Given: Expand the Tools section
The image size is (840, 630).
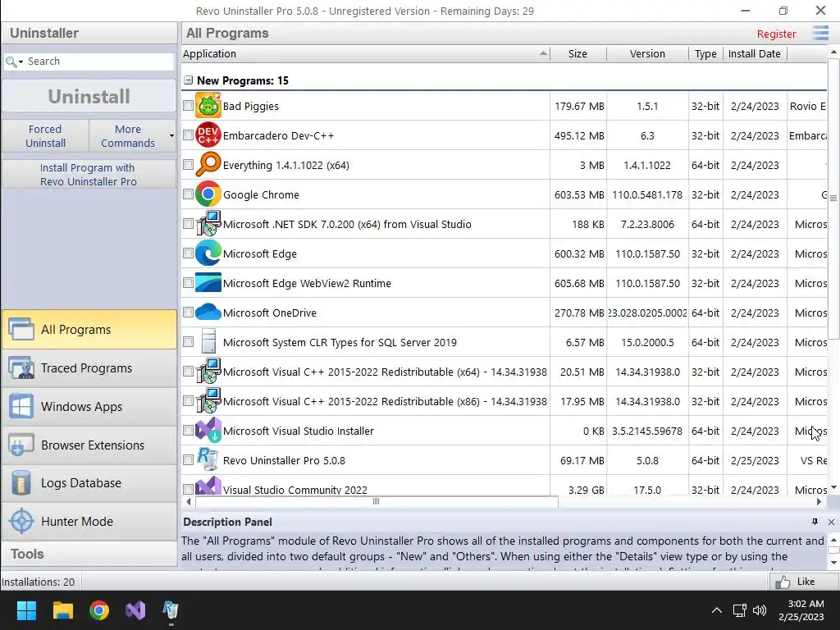Looking at the screenshot, I should (x=89, y=554).
